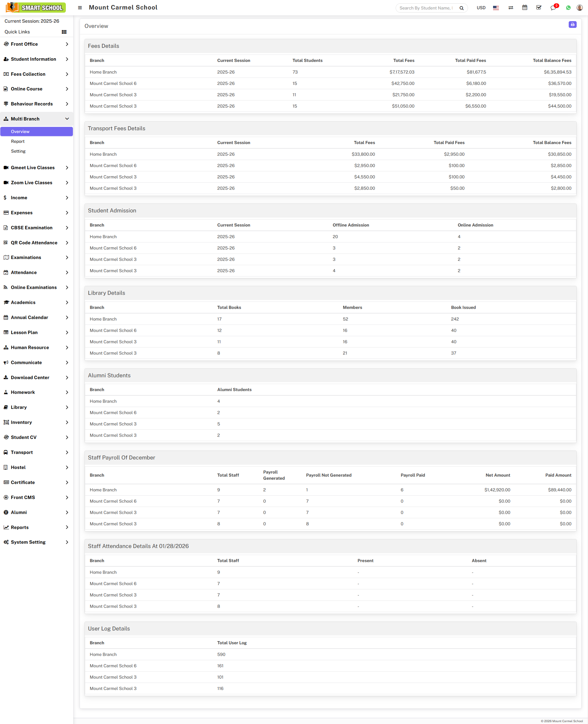The width and height of the screenshot is (588, 724).
Task: Open the WhatsApp icon in top bar
Action: point(568,8)
